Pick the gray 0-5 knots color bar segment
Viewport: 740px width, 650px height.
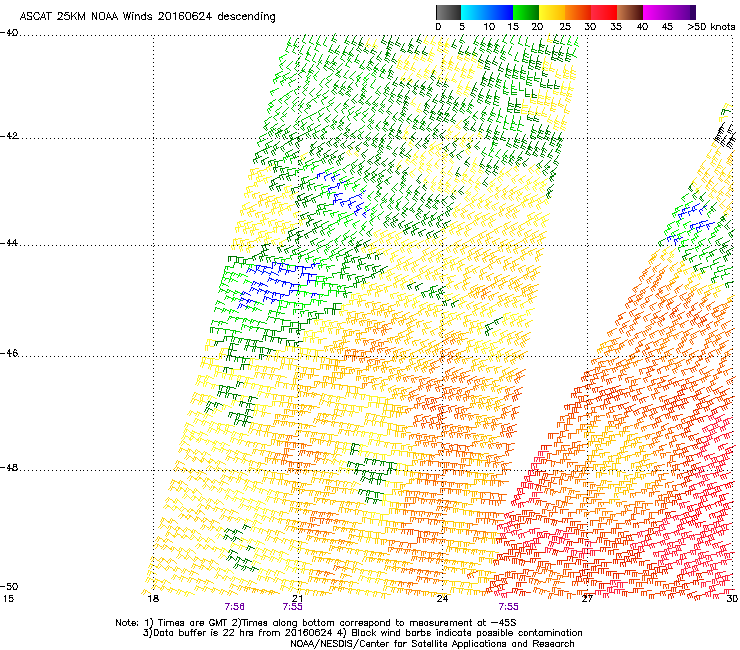pyautogui.click(x=448, y=12)
